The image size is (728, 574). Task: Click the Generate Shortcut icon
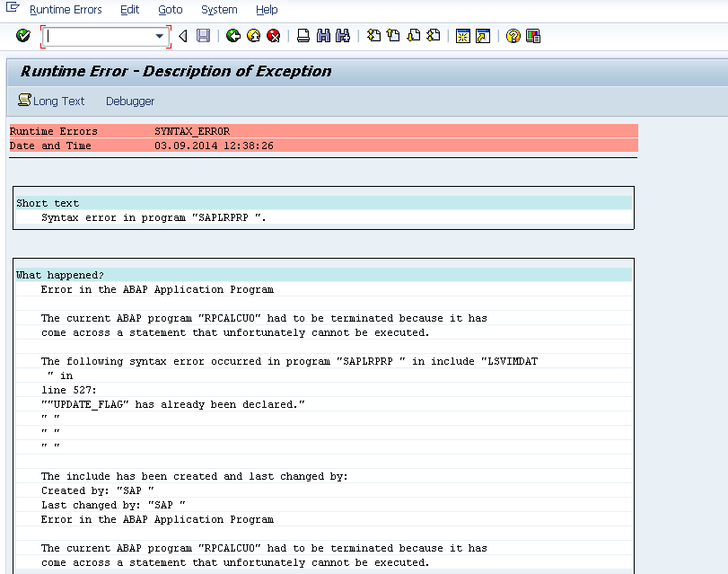(483, 36)
